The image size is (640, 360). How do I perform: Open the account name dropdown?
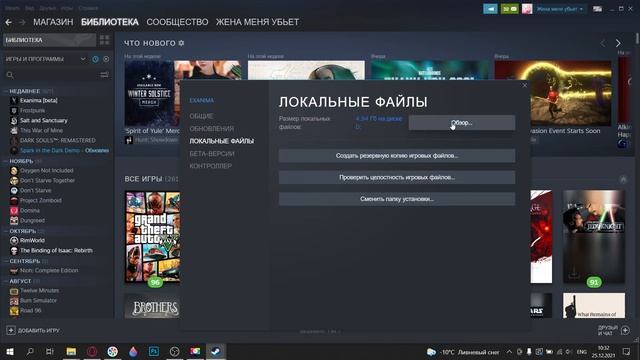coord(560,9)
